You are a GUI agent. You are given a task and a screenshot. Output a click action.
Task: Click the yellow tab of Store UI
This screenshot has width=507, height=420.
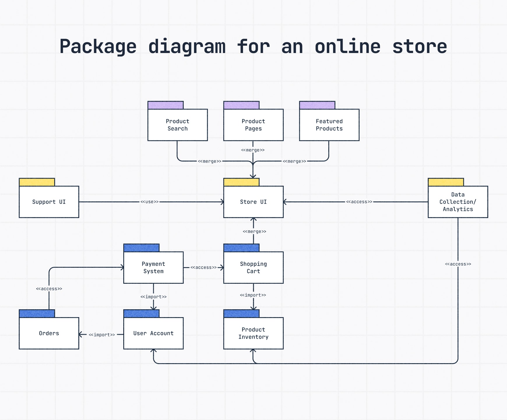tap(241, 182)
